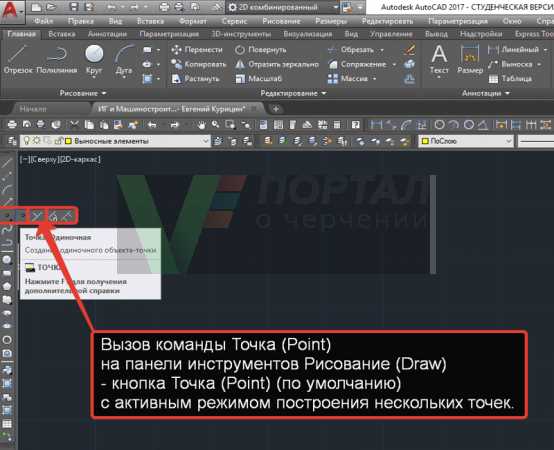
Task: Open the Обрезать dropdown arrow
Action: click(382, 50)
